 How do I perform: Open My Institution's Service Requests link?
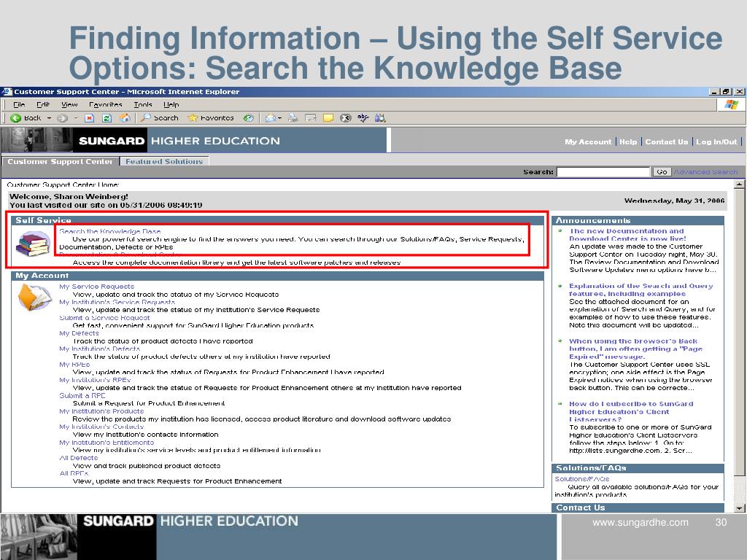[x=117, y=302]
